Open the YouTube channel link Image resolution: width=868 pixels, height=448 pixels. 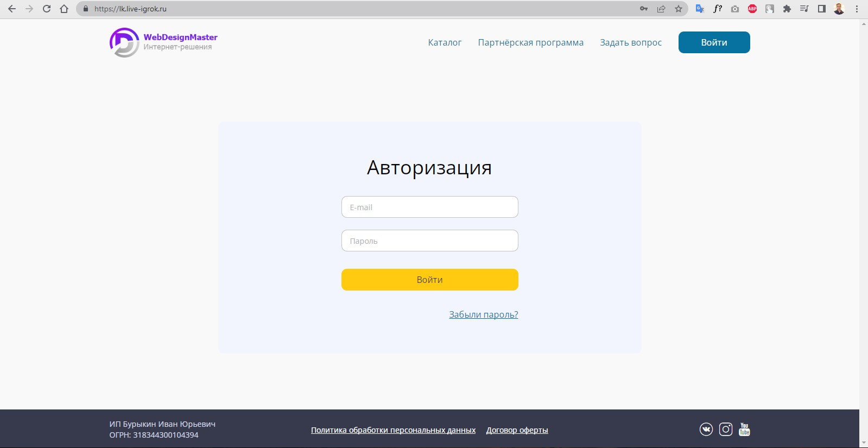tap(744, 430)
